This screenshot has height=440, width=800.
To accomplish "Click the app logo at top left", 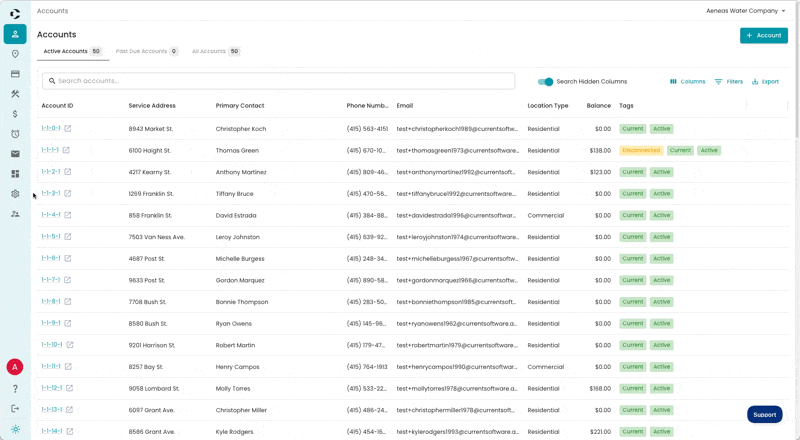I will tap(15, 14).
